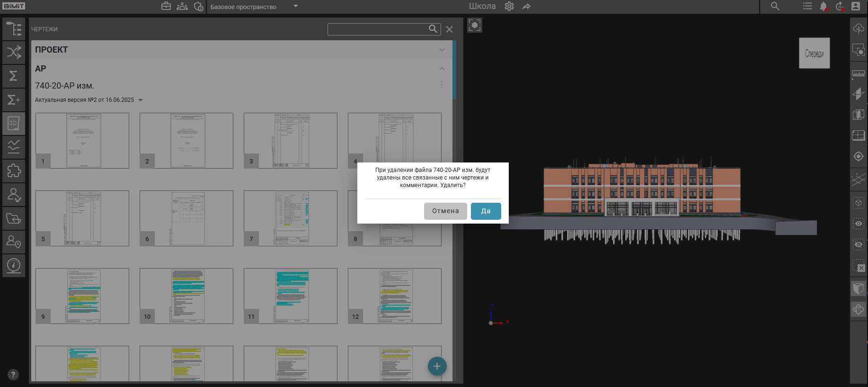The width and height of the screenshot is (868, 387).
Task: Open the Базовое пространство dropdown
Action: (x=296, y=7)
